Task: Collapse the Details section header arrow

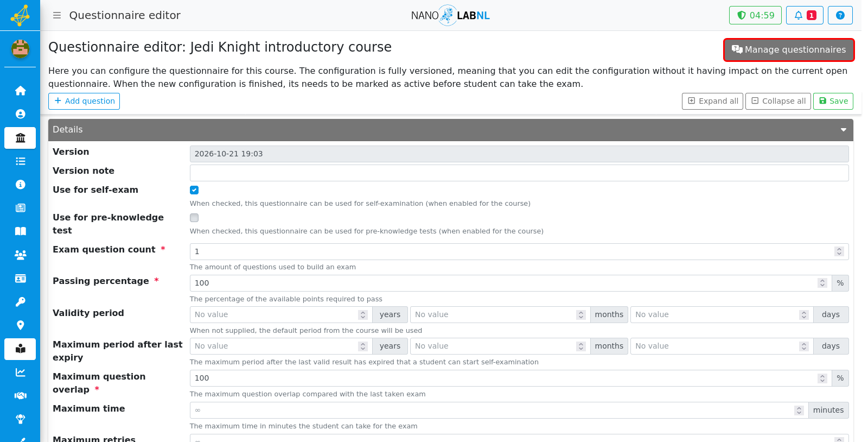Action: tap(844, 130)
